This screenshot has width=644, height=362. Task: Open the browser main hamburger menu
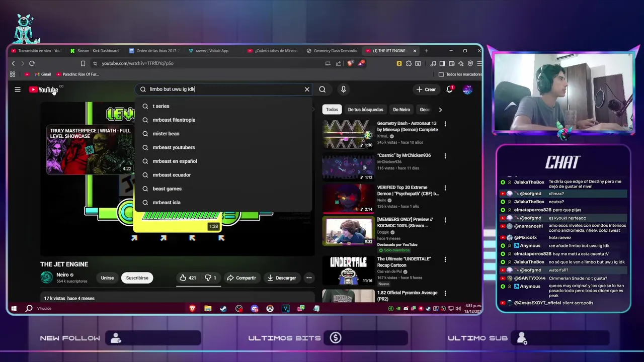click(479, 63)
